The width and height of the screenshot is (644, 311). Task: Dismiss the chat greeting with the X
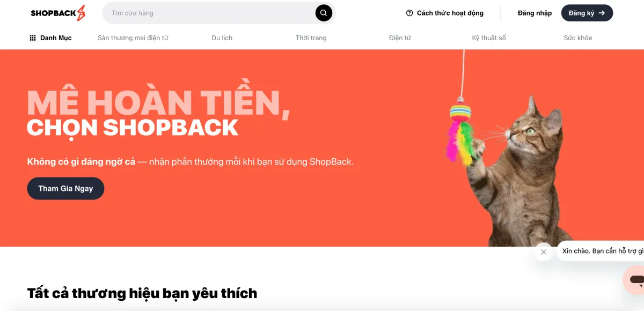click(544, 251)
